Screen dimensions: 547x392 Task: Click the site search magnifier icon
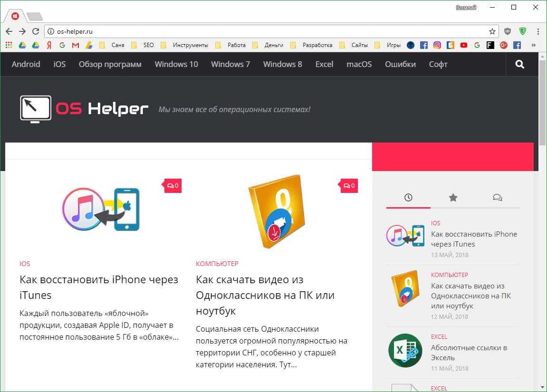click(x=520, y=64)
